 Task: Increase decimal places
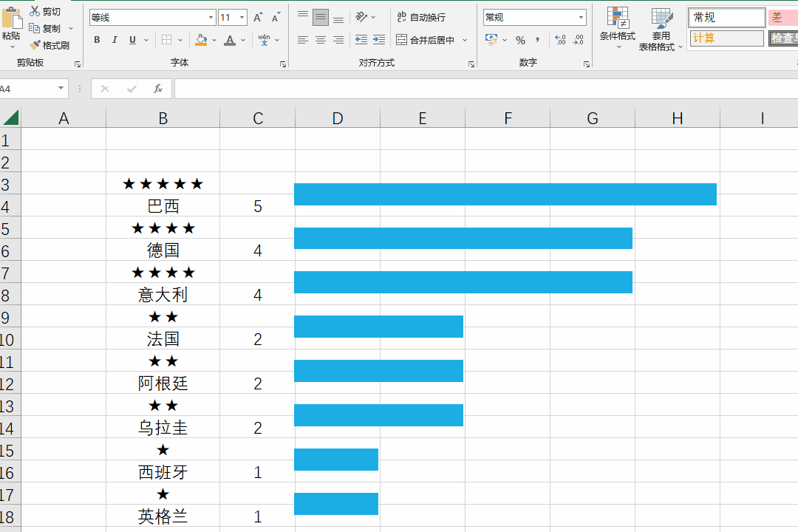pos(560,40)
